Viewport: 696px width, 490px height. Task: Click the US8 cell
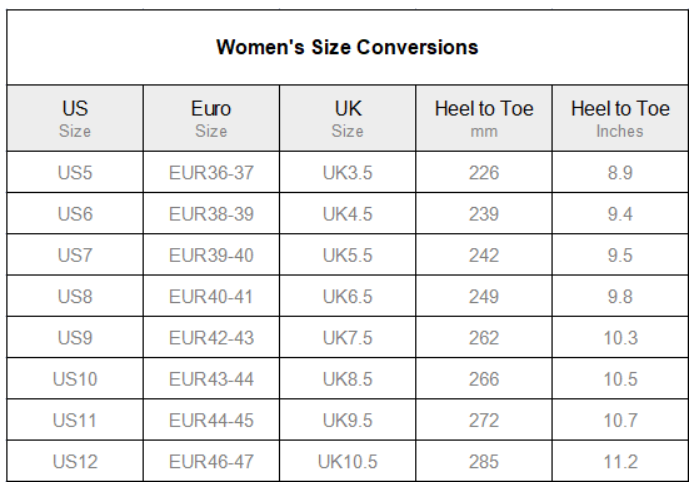tap(75, 296)
